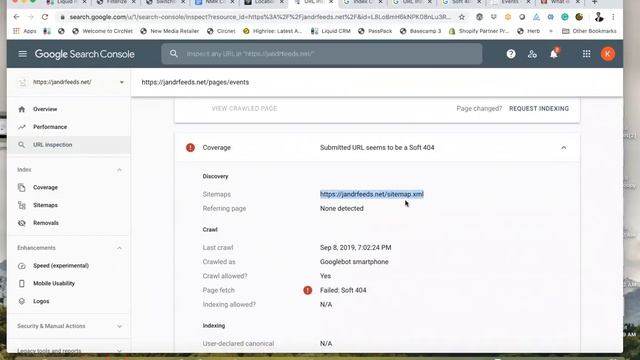Screen dimensions: 640x360
Task: Open Other Bookmarks folder
Action: tap(589, 31)
